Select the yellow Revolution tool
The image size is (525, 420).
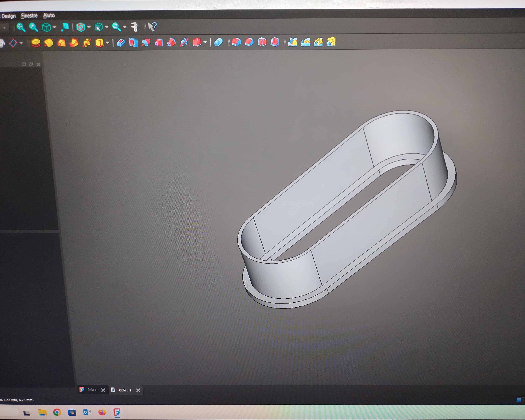pyautogui.click(x=49, y=43)
